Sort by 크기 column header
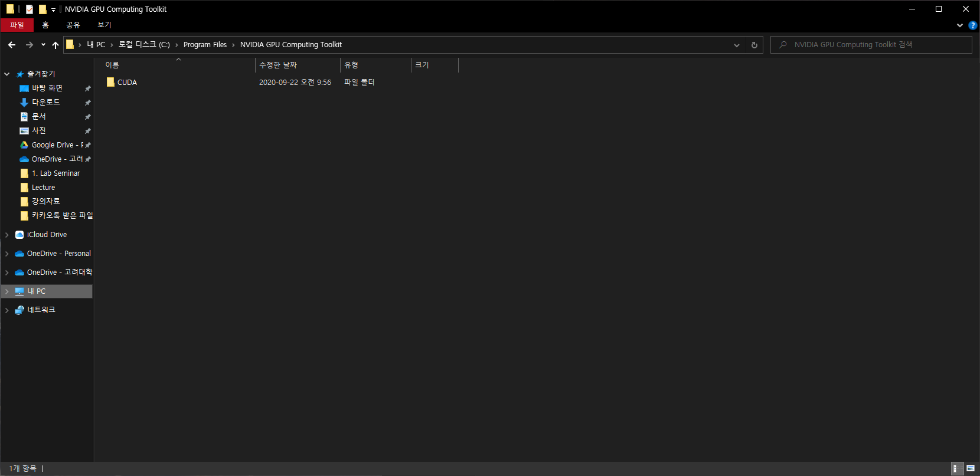 435,65
